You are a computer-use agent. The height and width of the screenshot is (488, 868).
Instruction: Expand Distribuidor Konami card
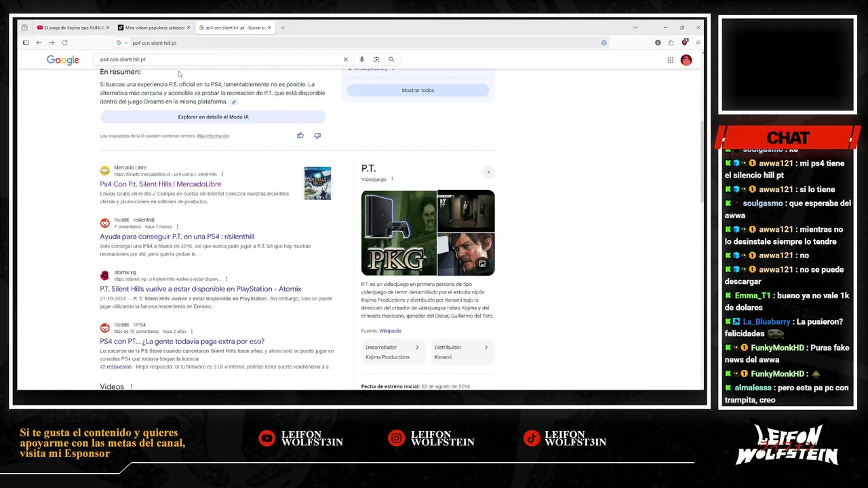[x=461, y=352]
